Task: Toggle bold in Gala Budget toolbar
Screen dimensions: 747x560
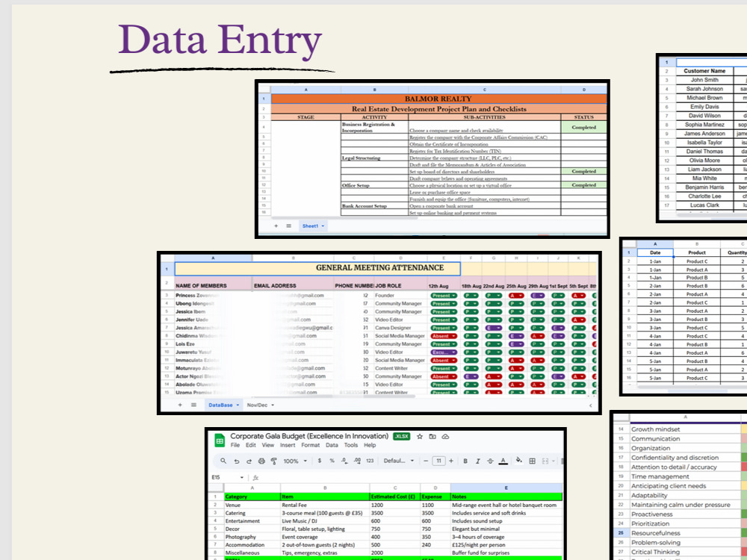Action: pos(465,461)
